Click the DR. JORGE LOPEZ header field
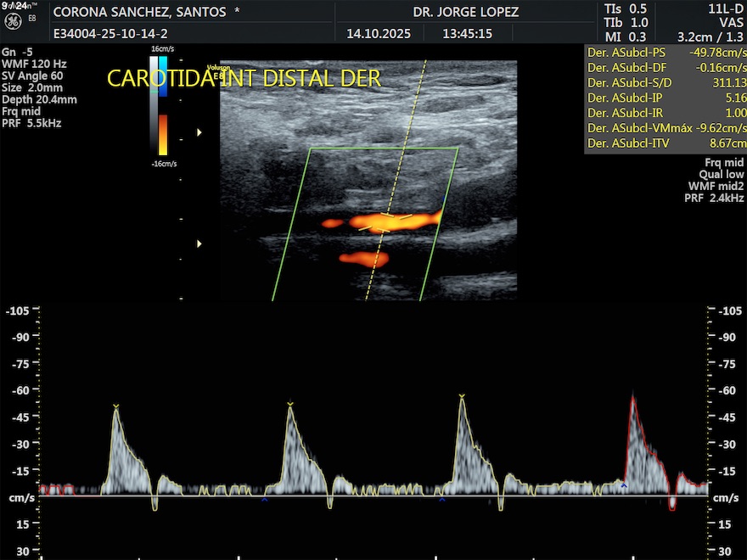Screen dimensions: 747x560 point(465,13)
